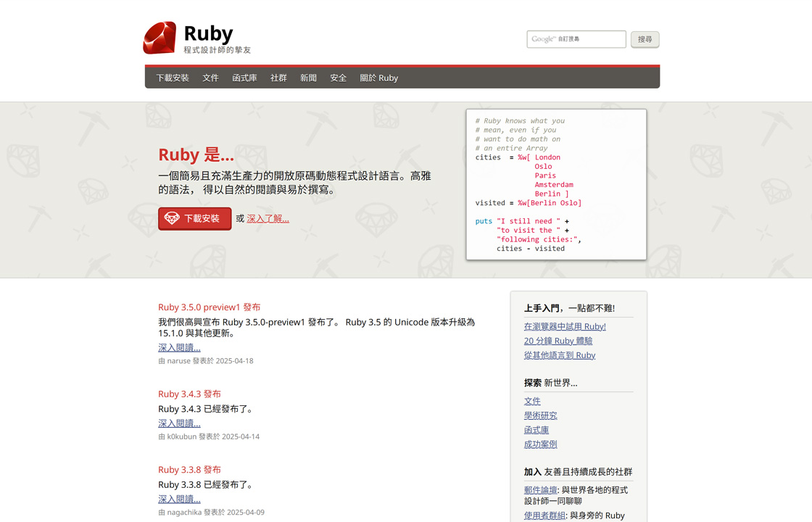This screenshot has width=812, height=522.
Task: Open the 使用者群組 link
Action: pos(544,515)
